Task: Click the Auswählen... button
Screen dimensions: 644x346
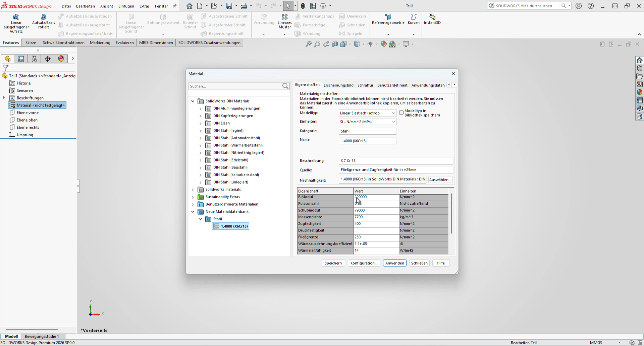Action: (440, 180)
